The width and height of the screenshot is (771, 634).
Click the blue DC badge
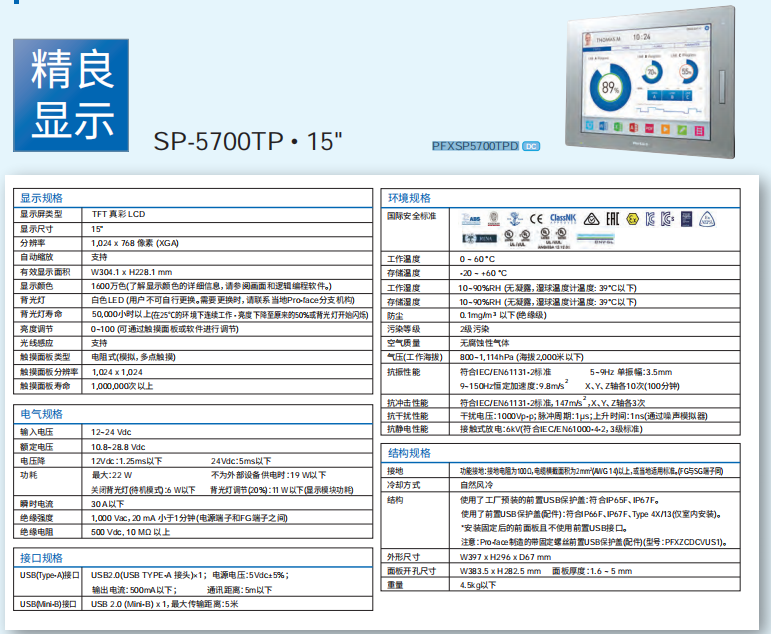pos(531,146)
